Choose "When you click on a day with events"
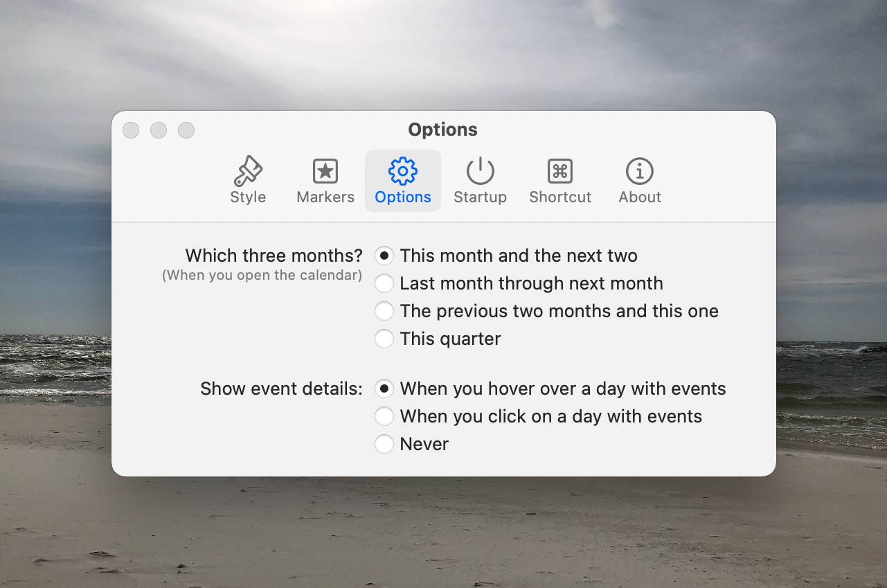Image resolution: width=887 pixels, height=588 pixels. (538, 416)
